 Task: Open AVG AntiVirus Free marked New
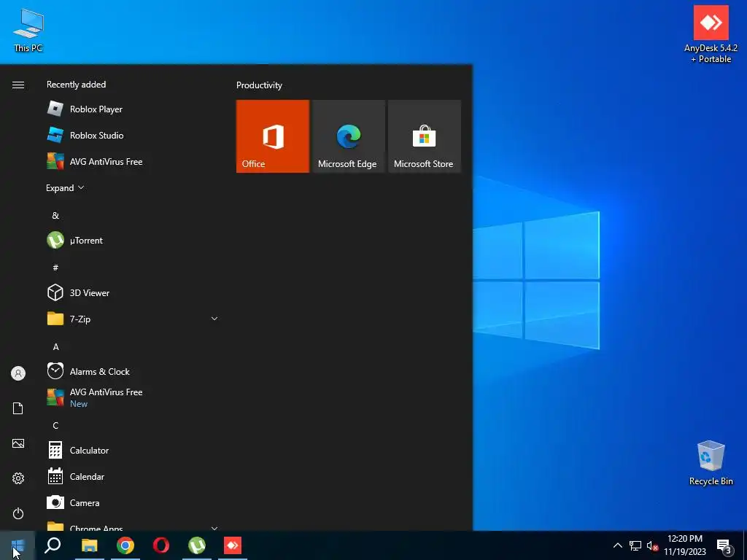133,397
